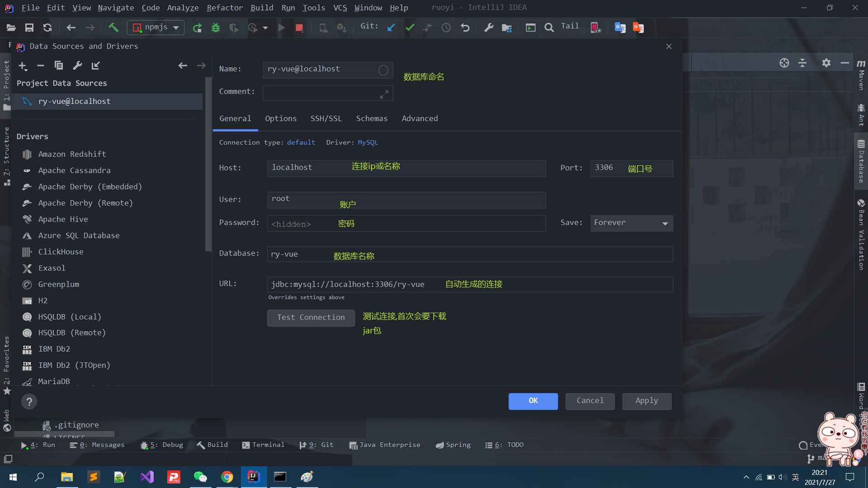Click the Windows Start button
This screenshot has height=488, width=868.
pos(13,477)
